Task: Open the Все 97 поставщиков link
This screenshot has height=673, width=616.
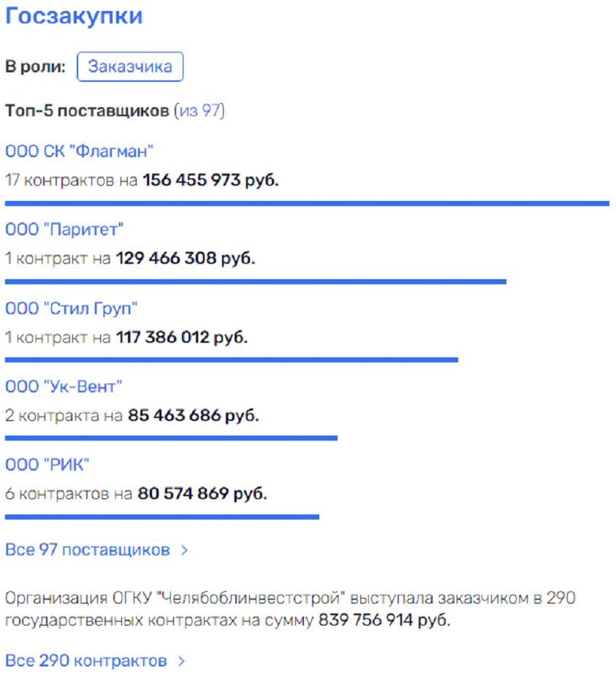Action: [x=88, y=550]
